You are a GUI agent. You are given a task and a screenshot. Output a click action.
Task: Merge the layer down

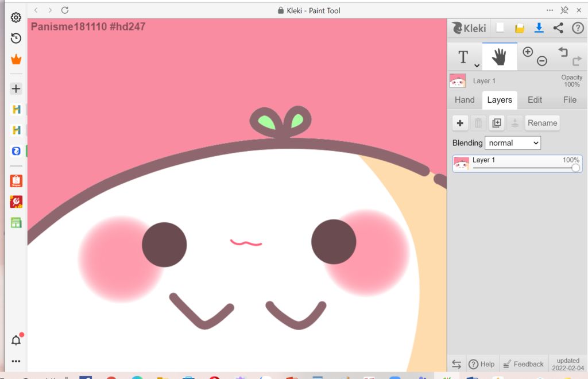(x=515, y=123)
